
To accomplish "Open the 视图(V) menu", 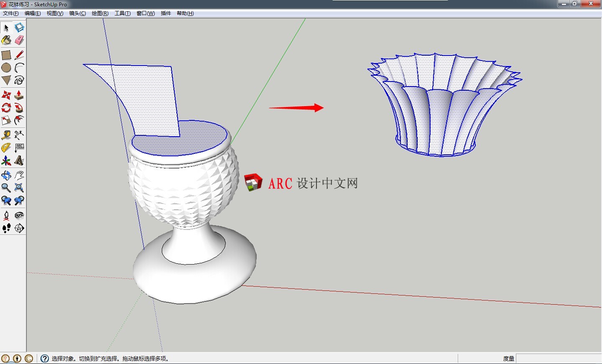I will pos(55,13).
